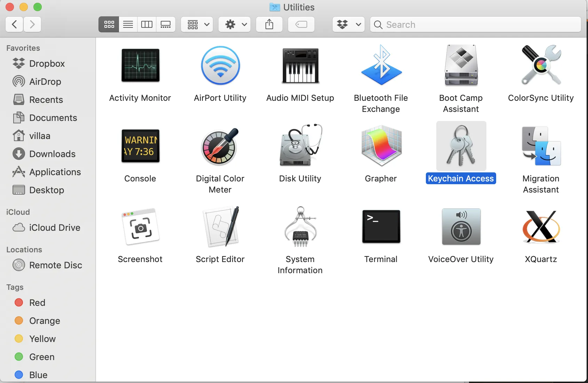Click the XQuartz label text
The width and height of the screenshot is (588, 383).
coord(541,259)
